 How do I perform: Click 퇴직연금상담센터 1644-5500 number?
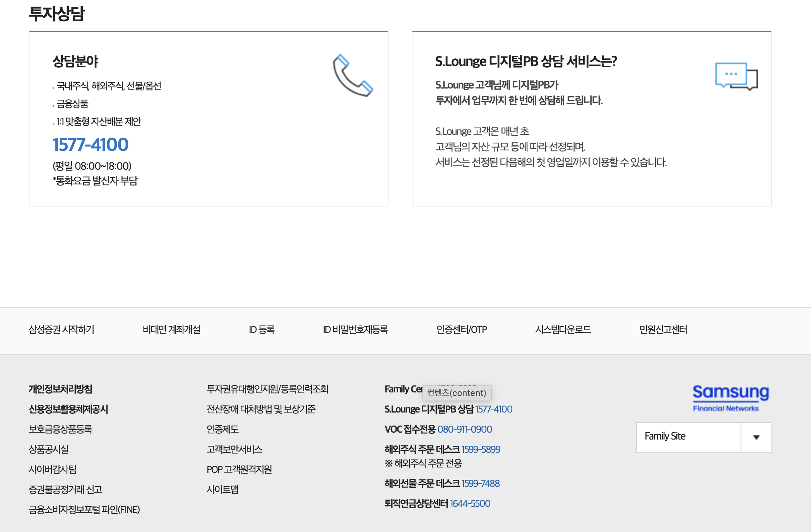coord(470,504)
